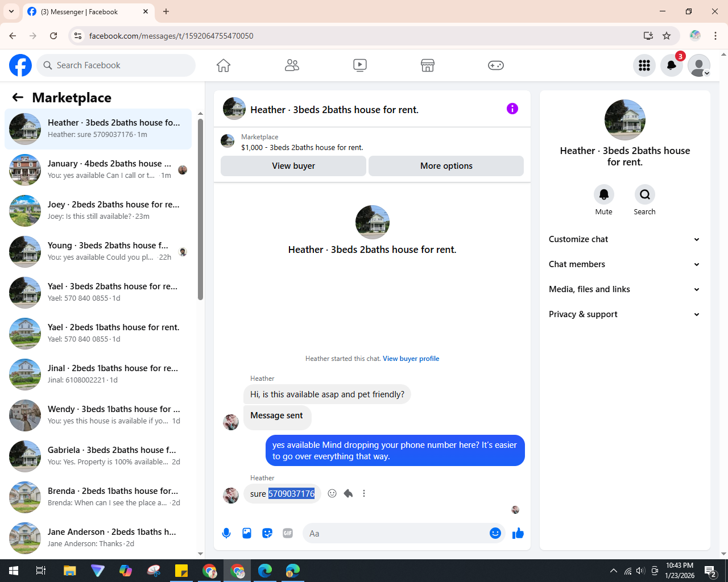Open Microsoft Edge on taskbar
Image resolution: width=728 pixels, height=582 pixels.
(x=265, y=571)
